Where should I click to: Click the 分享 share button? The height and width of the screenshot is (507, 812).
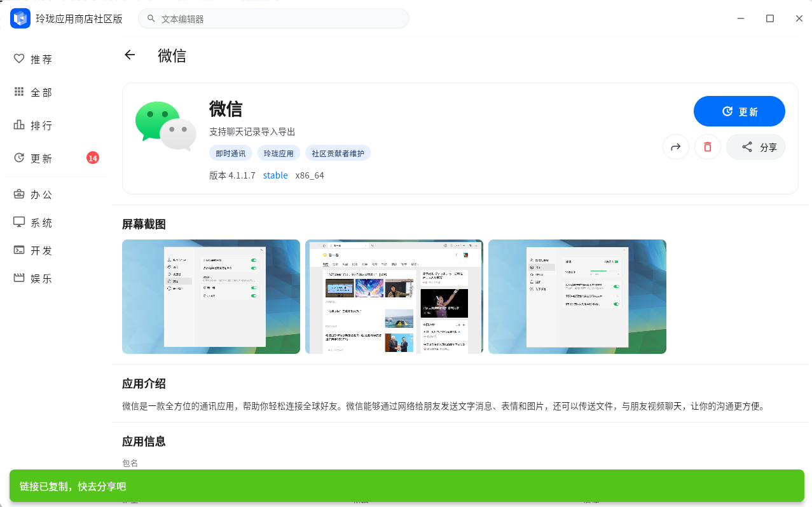click(755, 147)
